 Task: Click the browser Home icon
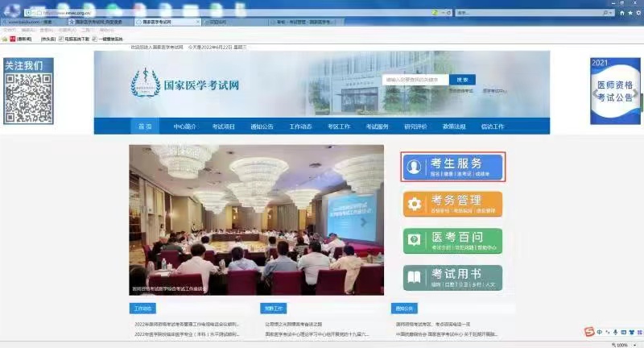pos(621,13)
